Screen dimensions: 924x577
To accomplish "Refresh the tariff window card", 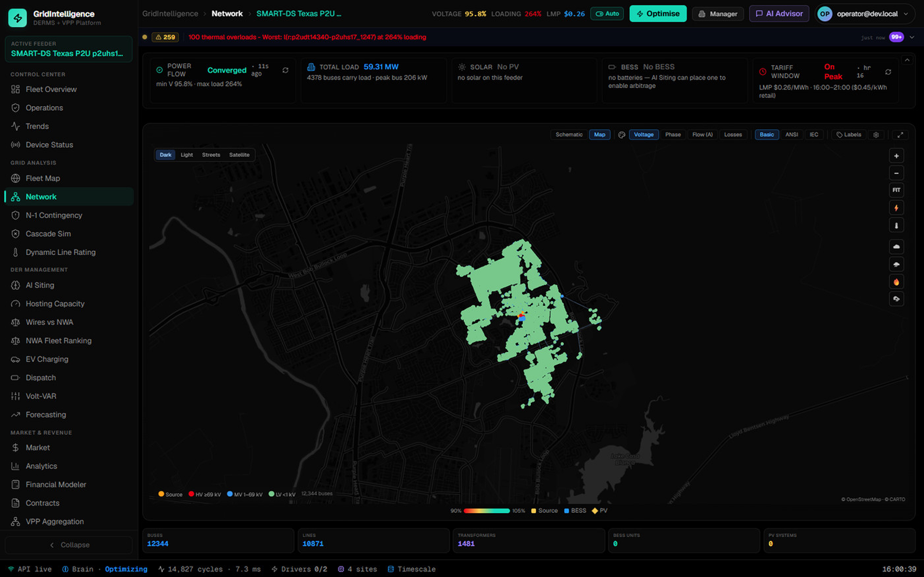I will click(888, 72).
